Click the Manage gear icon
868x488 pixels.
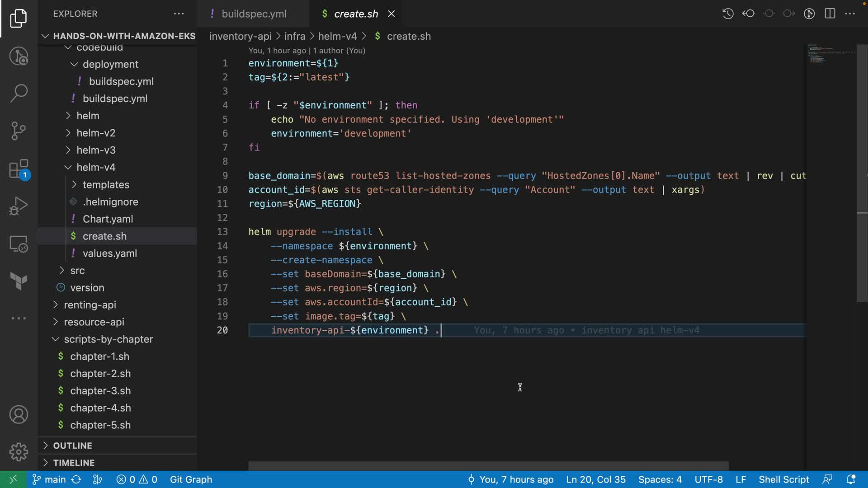pos(19,451)
